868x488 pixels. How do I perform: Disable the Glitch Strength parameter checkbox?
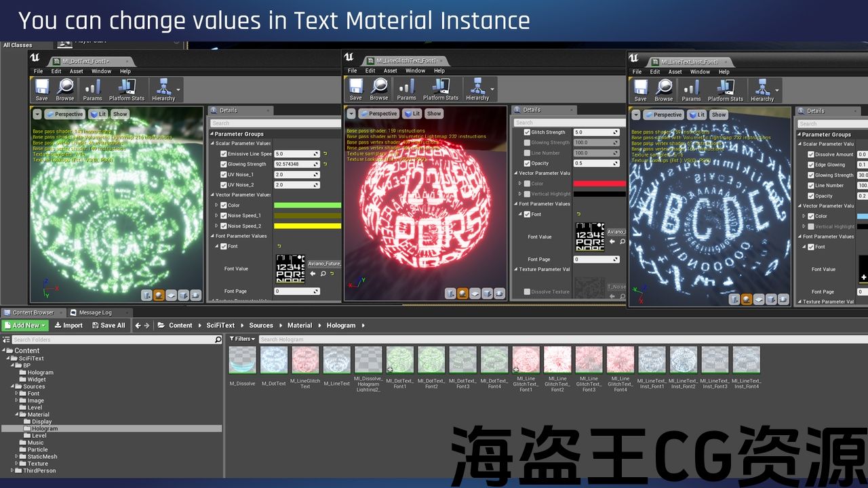pos(527,132)
